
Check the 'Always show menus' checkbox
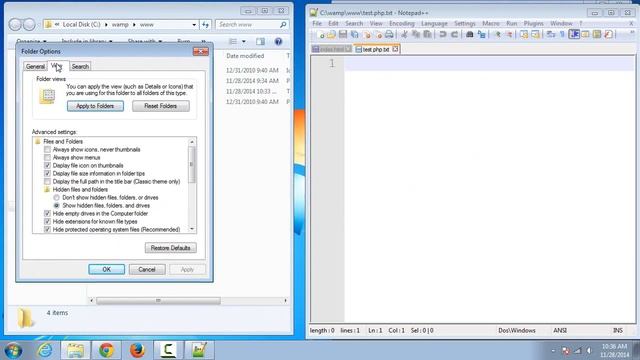[47, 158]
